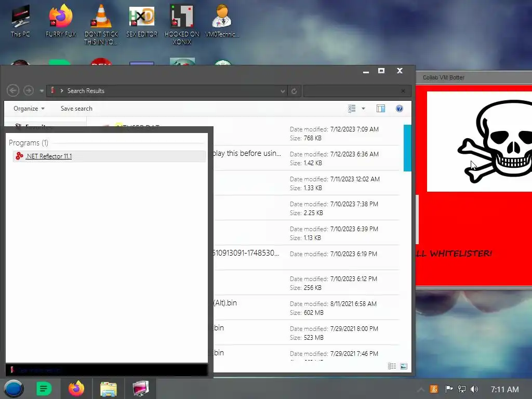Open the Start orb

pos(14,389)
